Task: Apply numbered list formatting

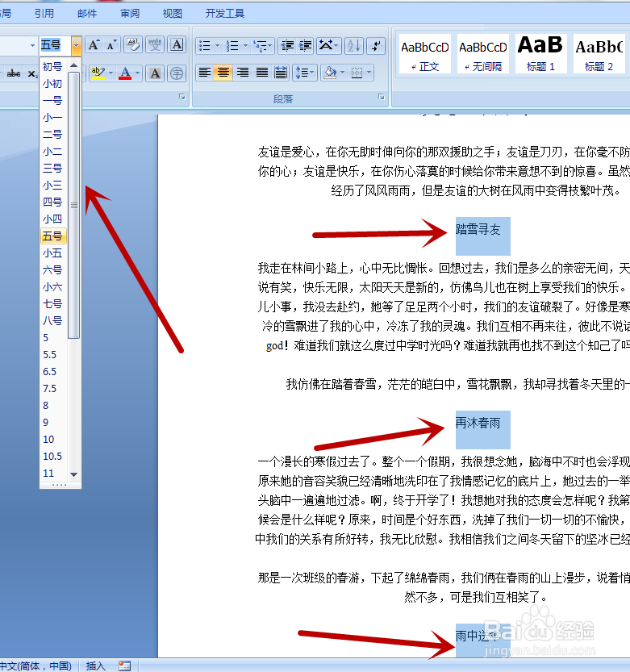Action: 232,46
